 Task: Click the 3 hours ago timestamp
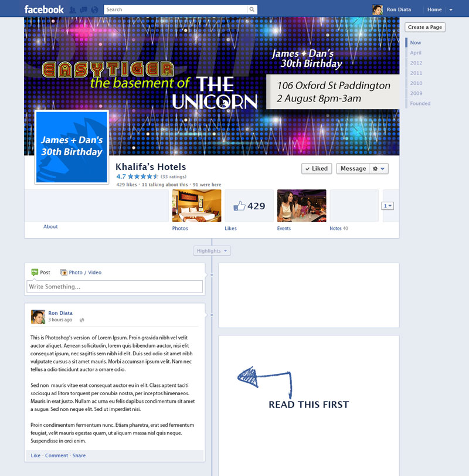tap(60, 319)
